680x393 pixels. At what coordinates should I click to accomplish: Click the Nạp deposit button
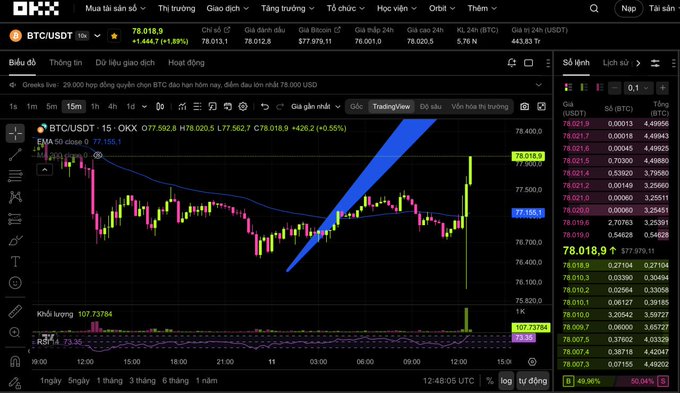coord(628,8)
